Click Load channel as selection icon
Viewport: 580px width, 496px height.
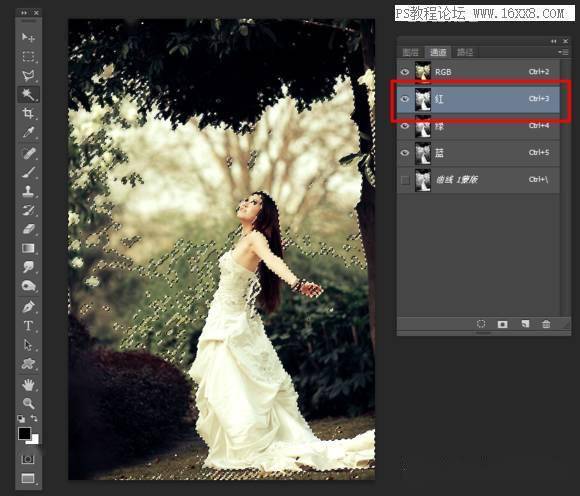click(x=481, y=324)
